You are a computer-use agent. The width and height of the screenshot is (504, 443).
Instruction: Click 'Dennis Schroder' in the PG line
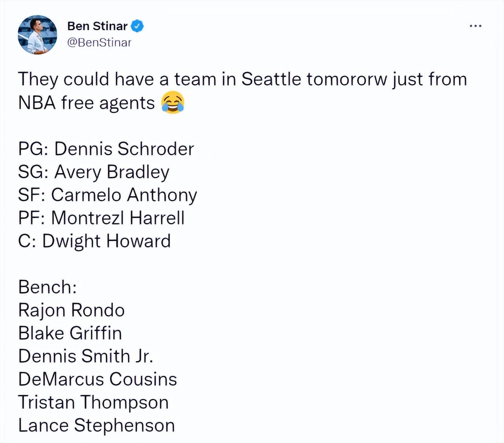coord(124,149)
